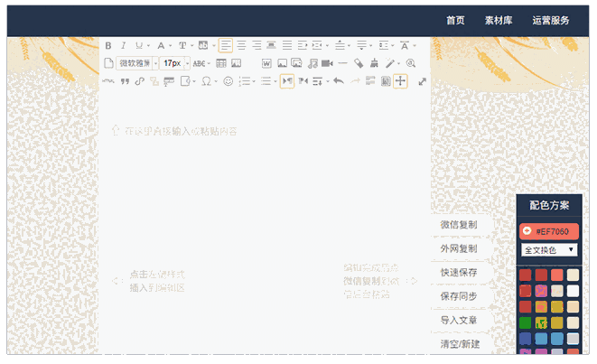Insert music into article
Image resolution: width=597 pixels, height=364 pixels.
(312, 63)
